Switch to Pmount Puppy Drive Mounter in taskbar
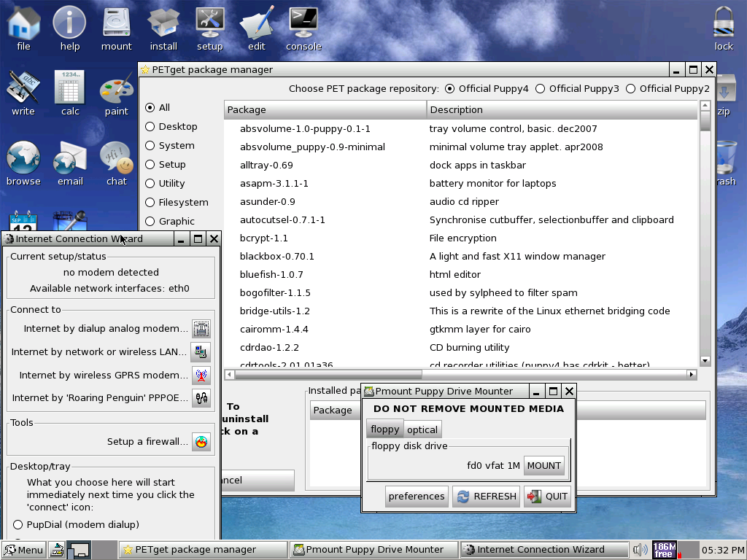The height and width of the screenshot is (560, 747). point(373,550)
